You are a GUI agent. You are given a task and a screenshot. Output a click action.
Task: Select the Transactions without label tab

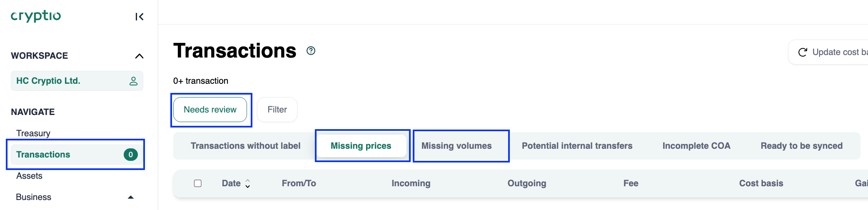pyautogui.click(x=245, y=146)
